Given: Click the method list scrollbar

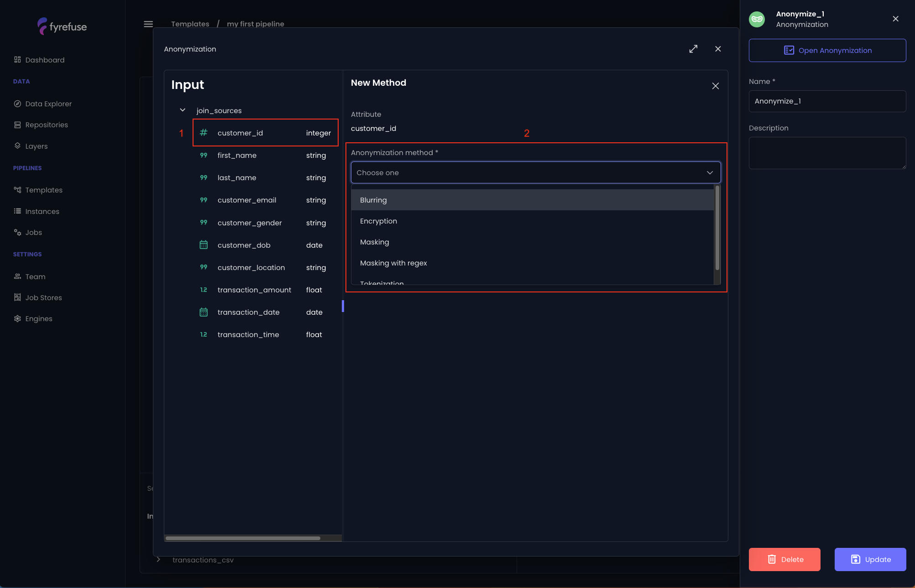Looking at the screenshot, I should 717,228.
